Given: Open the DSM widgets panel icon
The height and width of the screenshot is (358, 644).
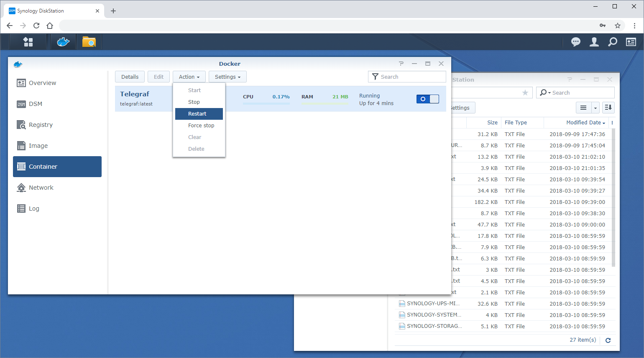Looking at the screenshot, I should tap(631, 42).
